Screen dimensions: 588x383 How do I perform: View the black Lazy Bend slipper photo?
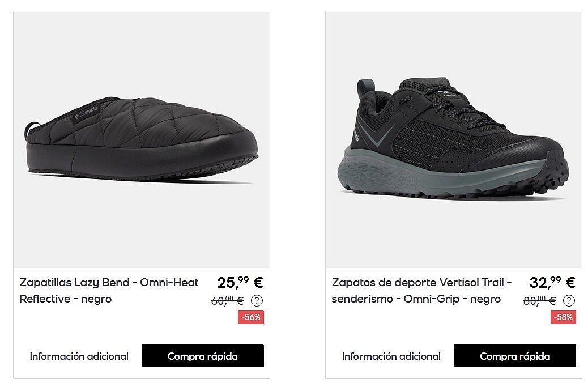click(142, 139)
